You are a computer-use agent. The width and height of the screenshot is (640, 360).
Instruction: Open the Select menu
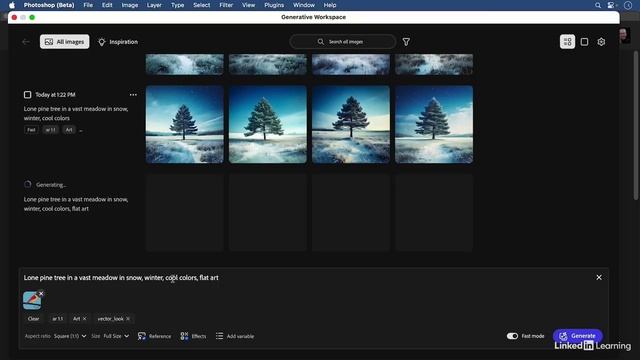(202, 5)
